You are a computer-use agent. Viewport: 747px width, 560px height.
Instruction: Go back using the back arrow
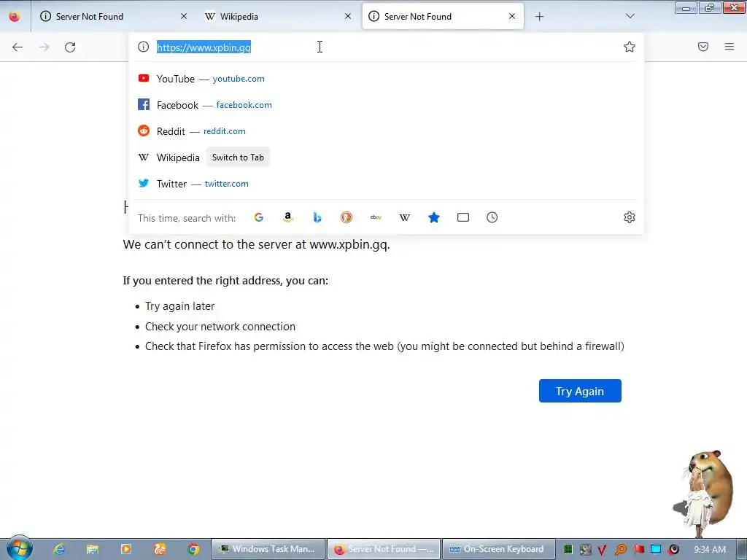tap(18, 47)
